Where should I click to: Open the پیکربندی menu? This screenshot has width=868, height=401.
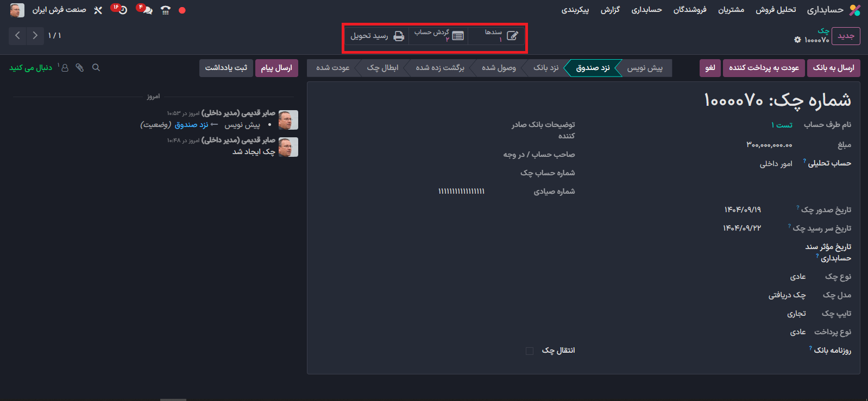pos(575,10)
